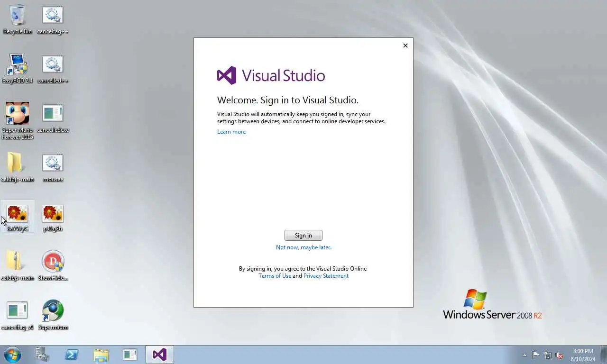Screen dimensions: 607x364
Task: Choose Not now, maybe later
Action: coord(303,247)
